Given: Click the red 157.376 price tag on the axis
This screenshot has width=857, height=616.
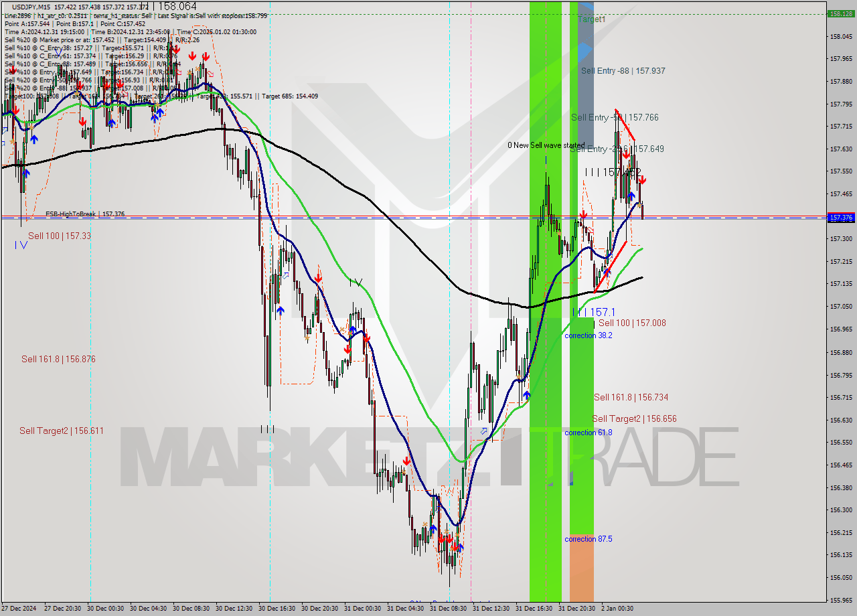Looking at the screenshot, I should point(840,218).
